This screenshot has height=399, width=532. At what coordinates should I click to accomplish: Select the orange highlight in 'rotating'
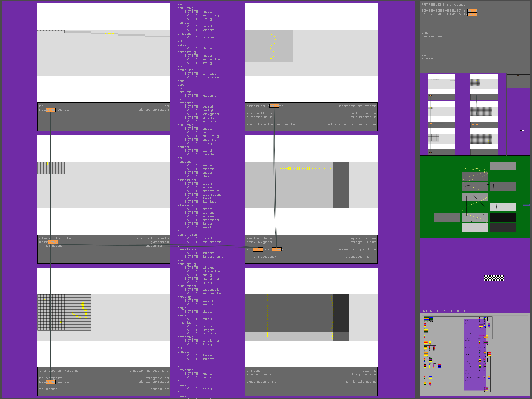tap(53, 242)
